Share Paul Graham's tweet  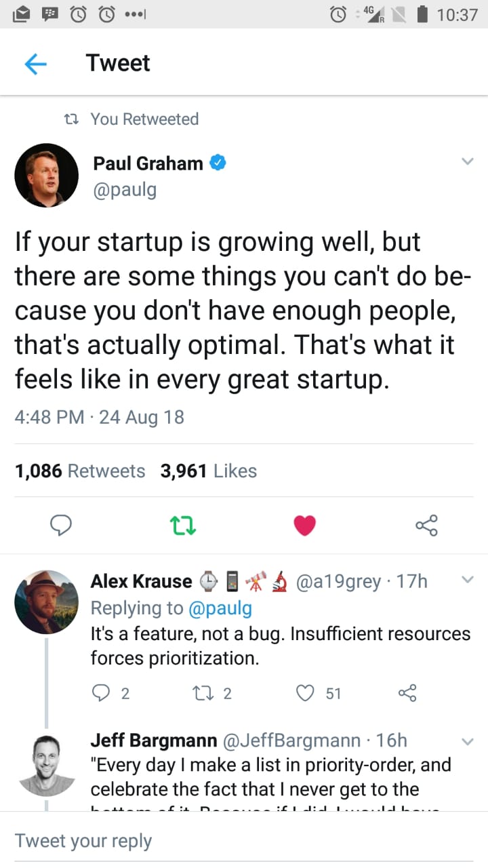[x=426, y=525]
